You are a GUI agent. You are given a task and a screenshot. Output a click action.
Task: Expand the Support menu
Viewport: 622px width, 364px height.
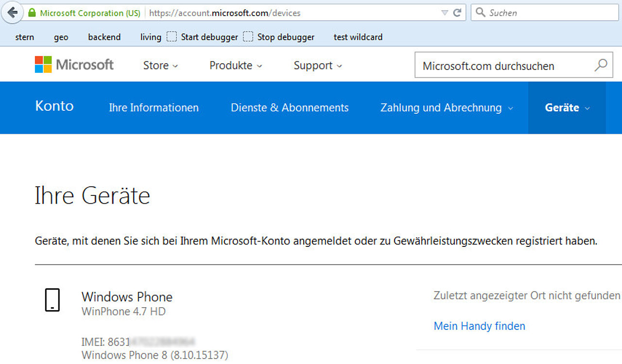(x=318, y=66)
